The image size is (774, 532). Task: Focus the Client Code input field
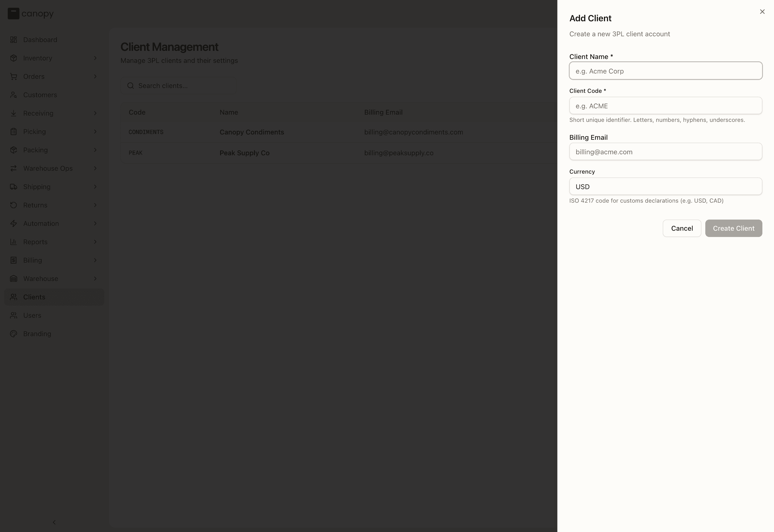click(665, 106)
